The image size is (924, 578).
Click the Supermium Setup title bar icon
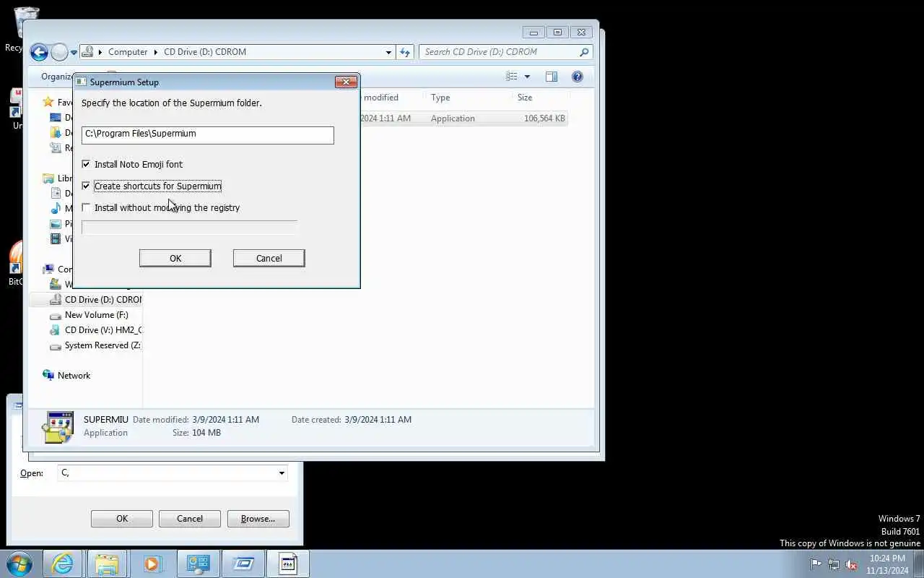point(82,82)
